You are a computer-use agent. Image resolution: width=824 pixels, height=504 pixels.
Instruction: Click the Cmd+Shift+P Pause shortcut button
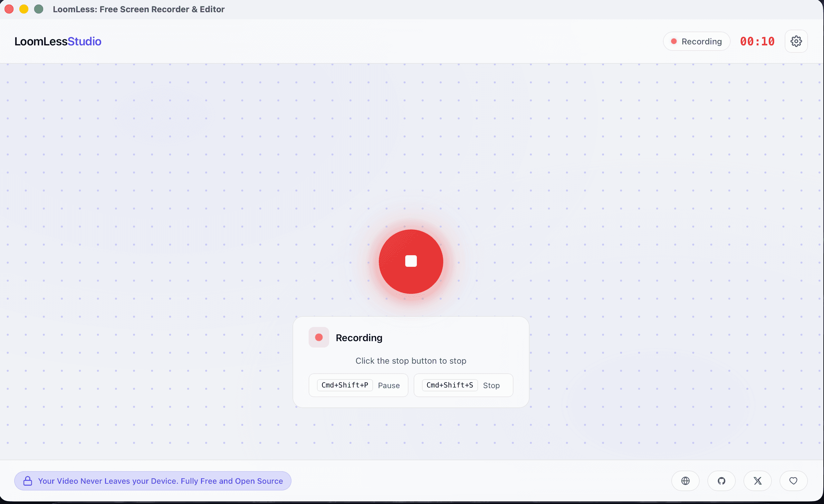point(358,385)
